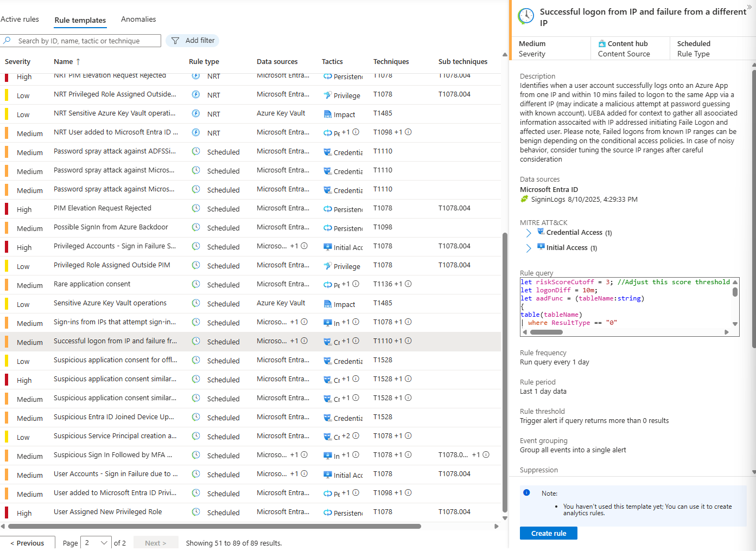This screenshot has height=551, width=756.
Task: Click Persistence tactic icon in Possible SignIn from Azure Backdoor row
Action: [x=328, y=228]
